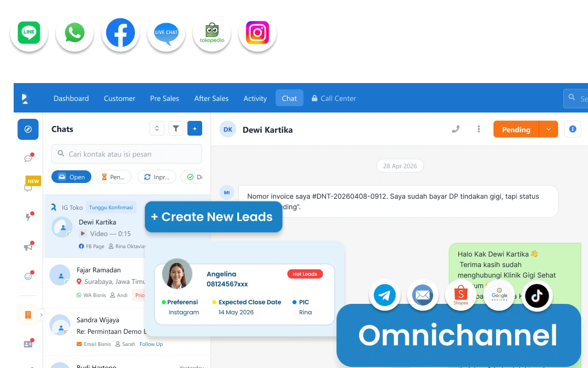Click the Omnichannel banner
The height and width of the screenshot is (368, 588).
[x=459, y=335]
